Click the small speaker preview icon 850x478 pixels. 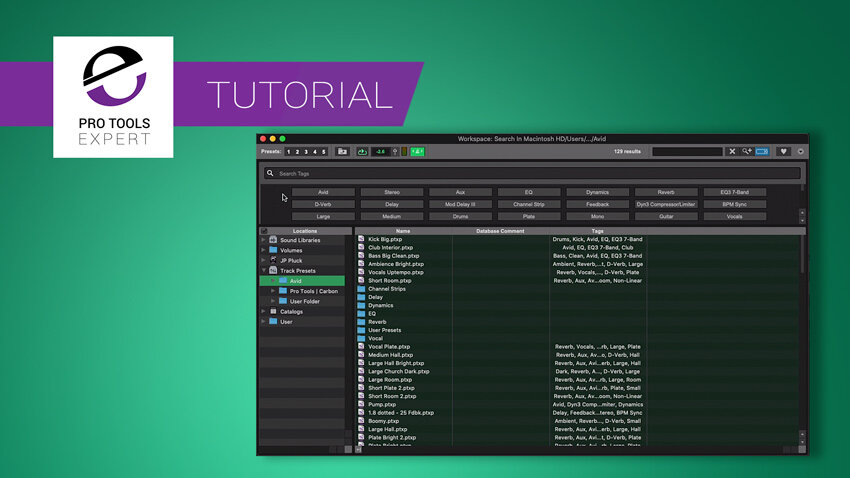click(x=395, y=152)
